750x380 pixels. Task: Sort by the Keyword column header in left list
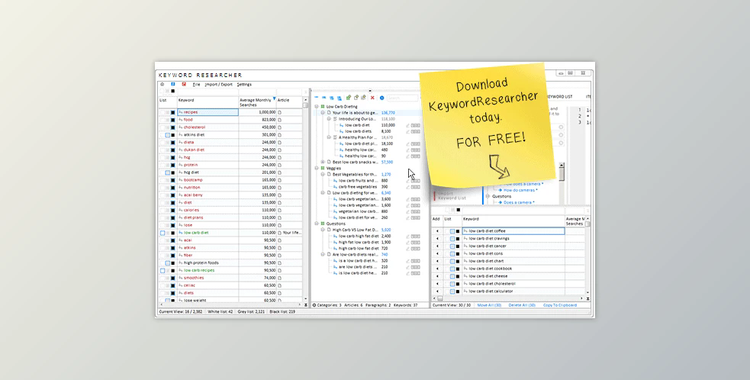click(x=186, y=101)
